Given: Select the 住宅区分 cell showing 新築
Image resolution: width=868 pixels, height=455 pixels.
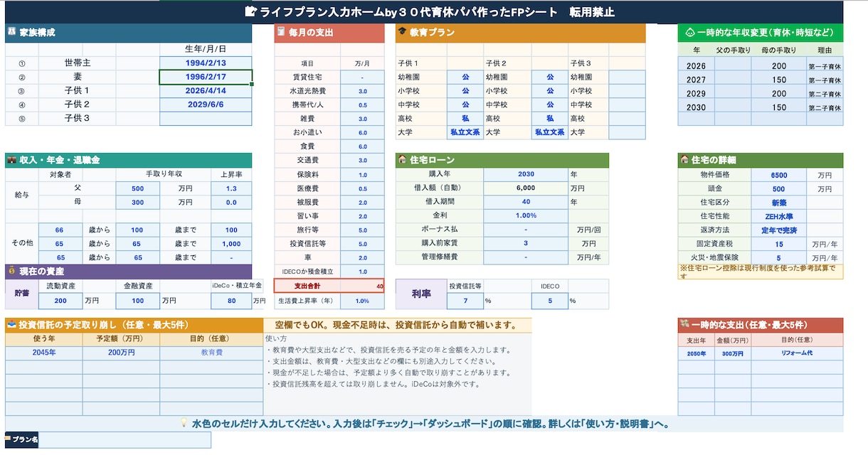Looking at the screenshot, I should pos(778,203).
